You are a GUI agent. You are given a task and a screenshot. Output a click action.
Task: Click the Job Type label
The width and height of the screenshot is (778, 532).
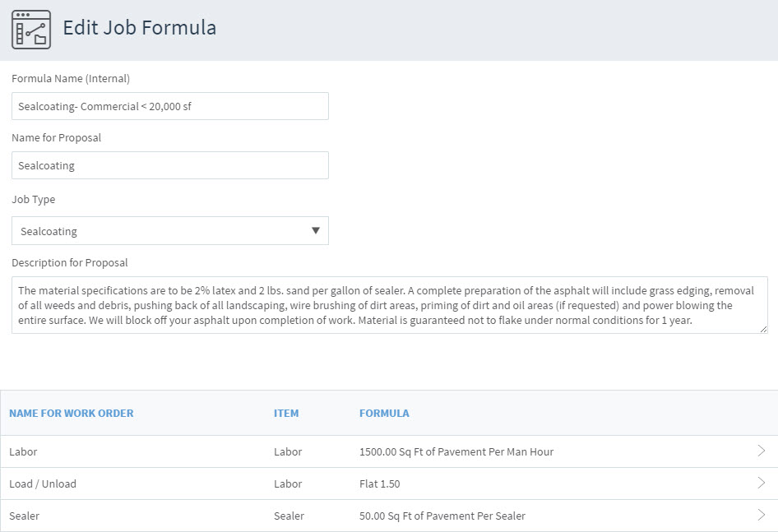(x=33, y=200)
